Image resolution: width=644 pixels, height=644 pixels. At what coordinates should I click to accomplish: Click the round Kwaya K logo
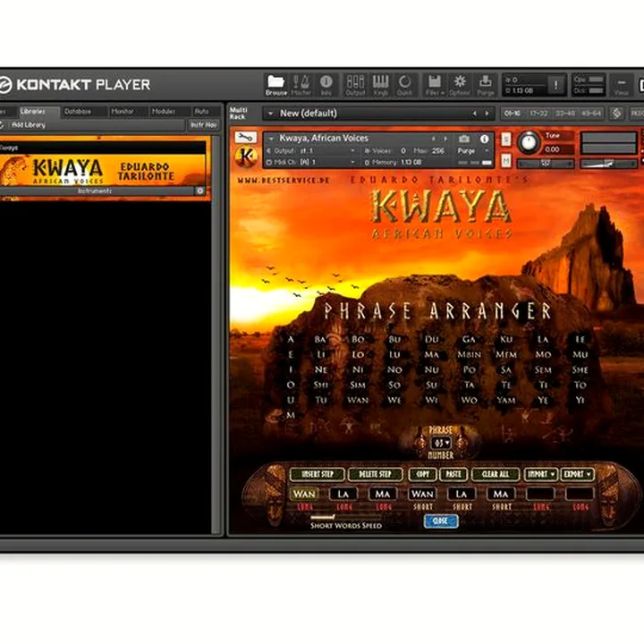tap(246, 157)
